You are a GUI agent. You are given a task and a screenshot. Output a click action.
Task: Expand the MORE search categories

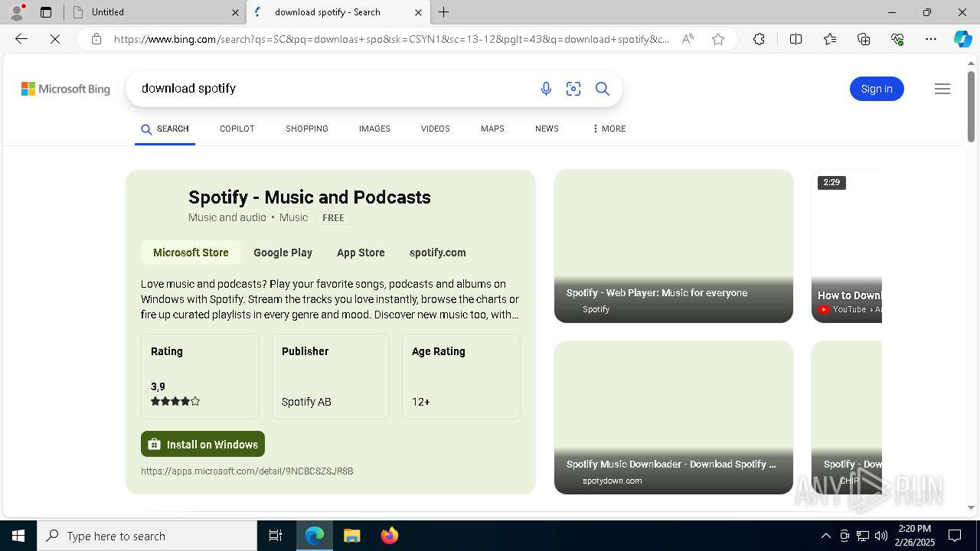pos(609,129)
